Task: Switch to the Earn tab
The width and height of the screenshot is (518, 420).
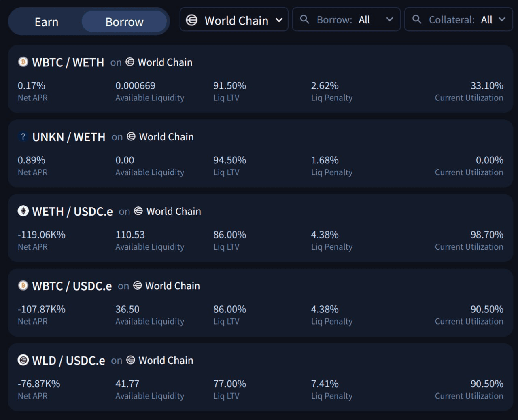Action: [46, 22]
